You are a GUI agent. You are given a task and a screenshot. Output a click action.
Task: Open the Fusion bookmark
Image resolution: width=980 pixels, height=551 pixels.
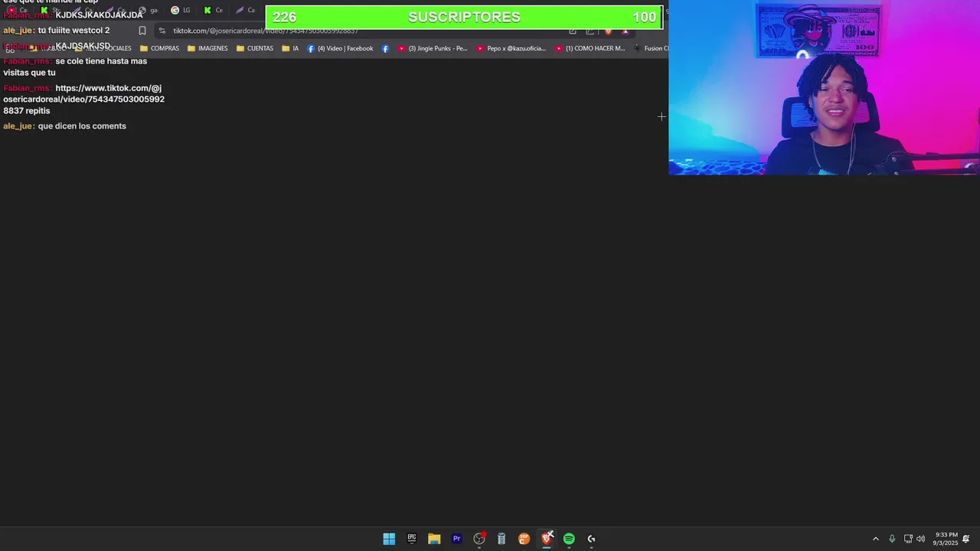click(x=651, y=48)
